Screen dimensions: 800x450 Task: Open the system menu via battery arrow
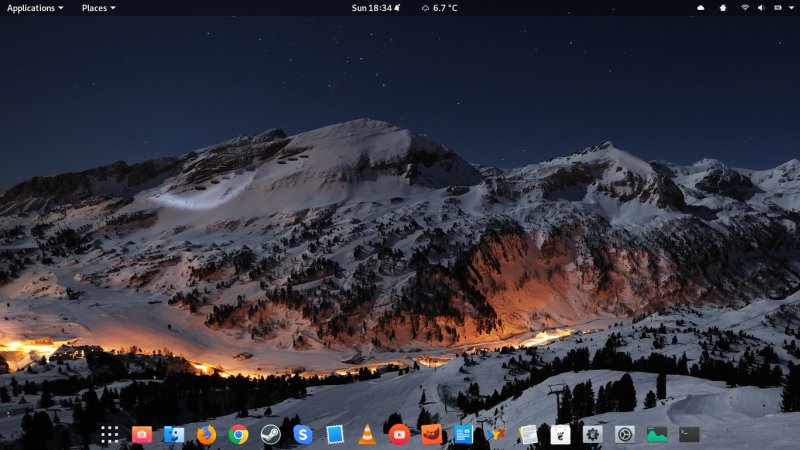tap(790, 8)
